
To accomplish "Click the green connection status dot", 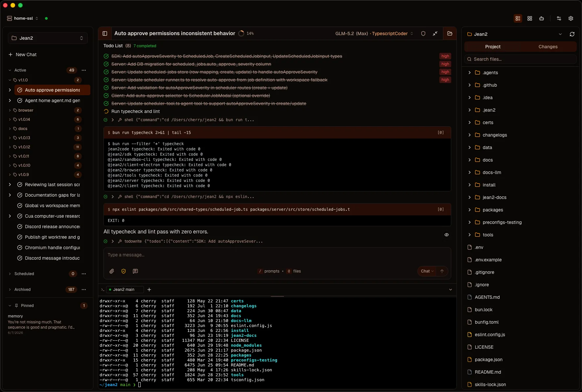I will [x=46, y=18].
